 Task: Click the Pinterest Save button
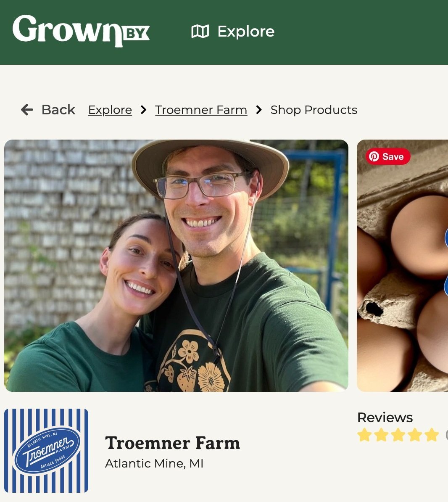[x=388, y=156]
